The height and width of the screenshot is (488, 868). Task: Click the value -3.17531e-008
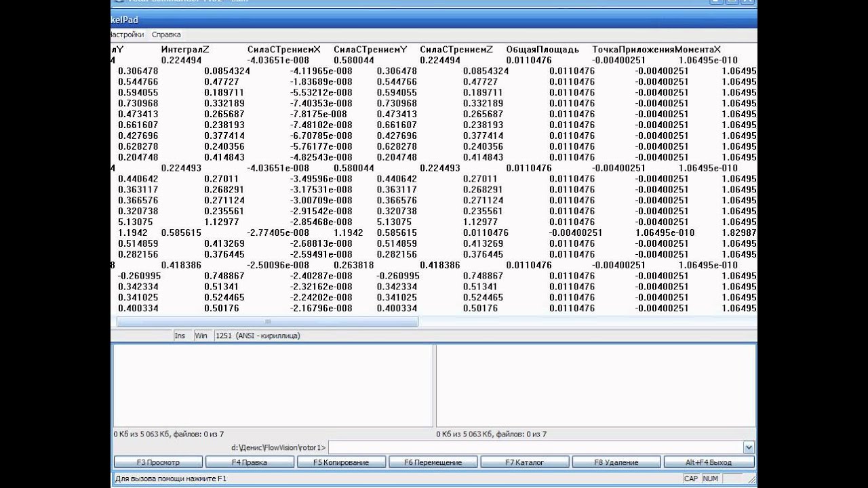(x=321, y=190)
